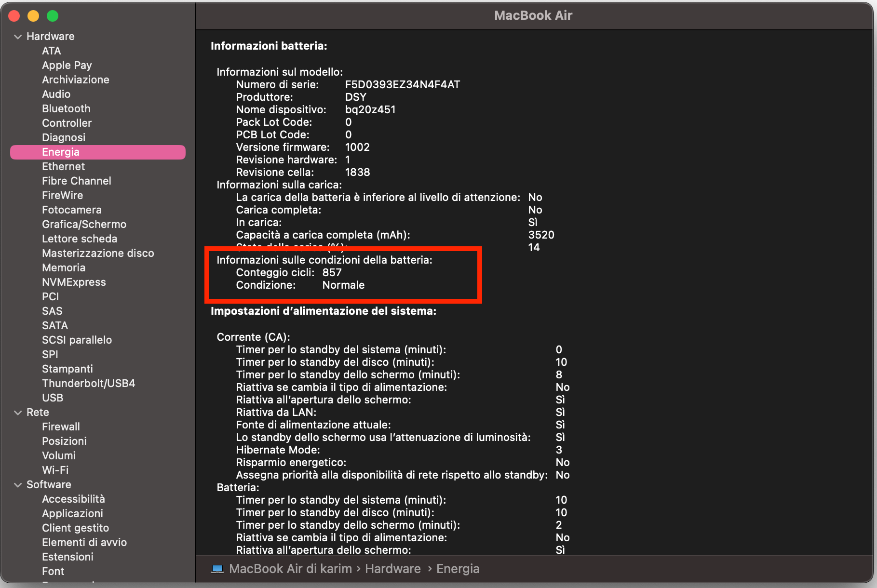Click Energia in the breadcrumb path
This screenshot has width=877, height=588.
coord(458,569)
